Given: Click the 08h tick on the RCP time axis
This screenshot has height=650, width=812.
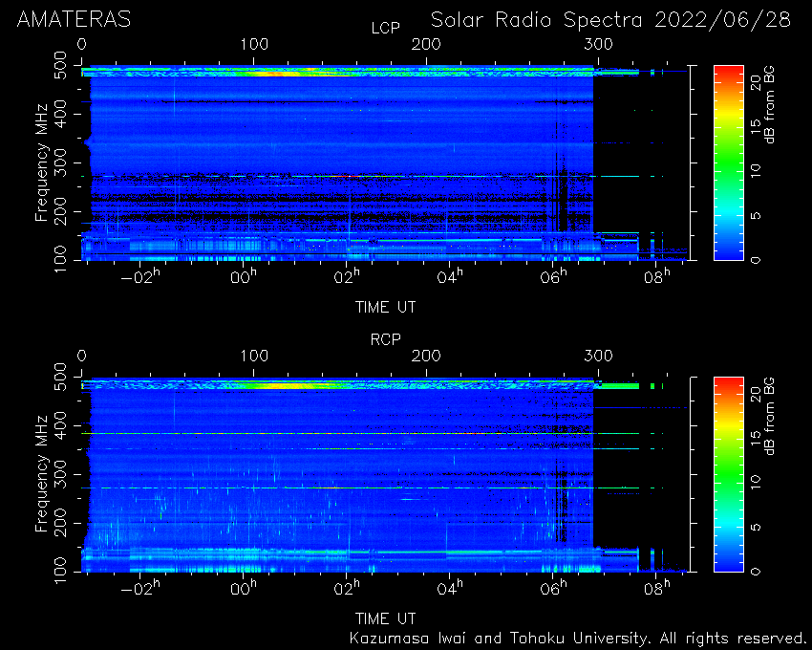Looking at the screenshot, I should click(x=657, y=588).
